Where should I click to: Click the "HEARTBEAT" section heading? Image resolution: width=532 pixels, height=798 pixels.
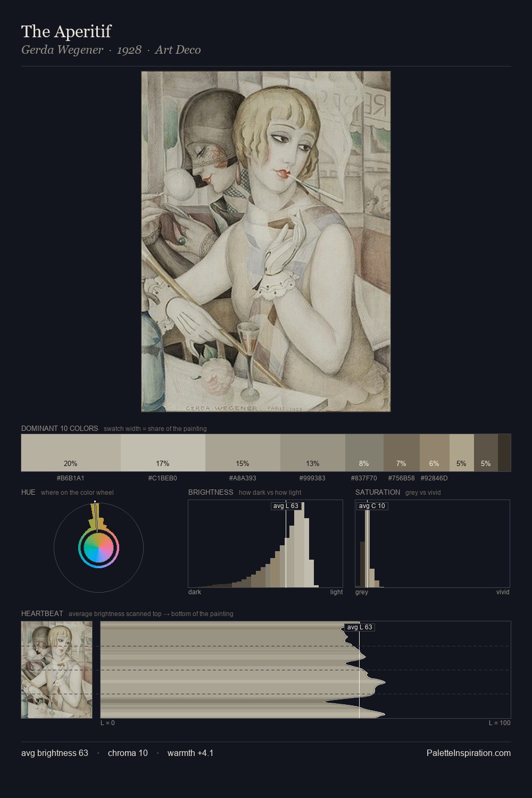point(42,613)
